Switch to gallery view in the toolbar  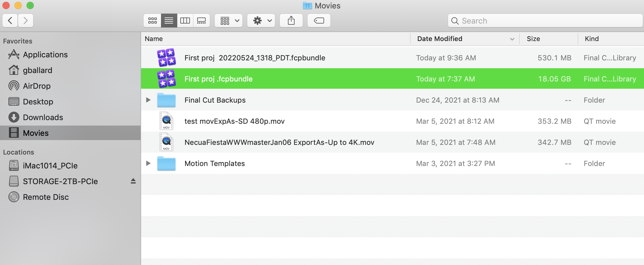(201, 21)
